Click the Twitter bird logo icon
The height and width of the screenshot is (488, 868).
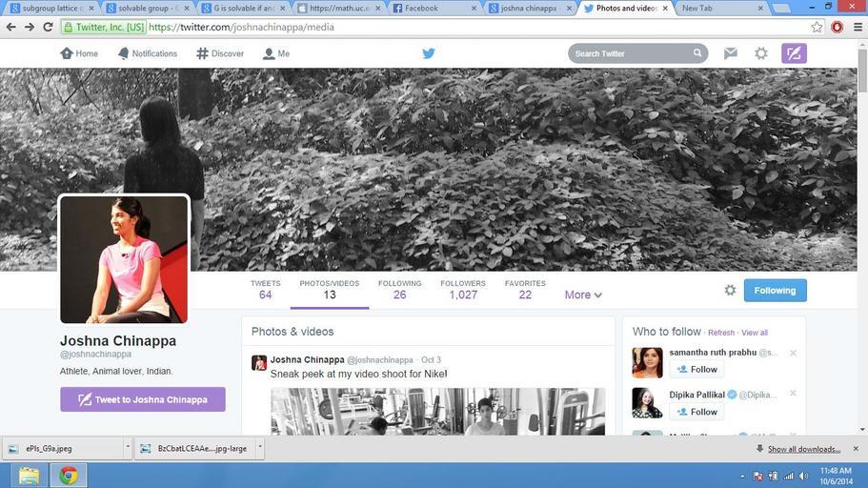pos(429,53)
